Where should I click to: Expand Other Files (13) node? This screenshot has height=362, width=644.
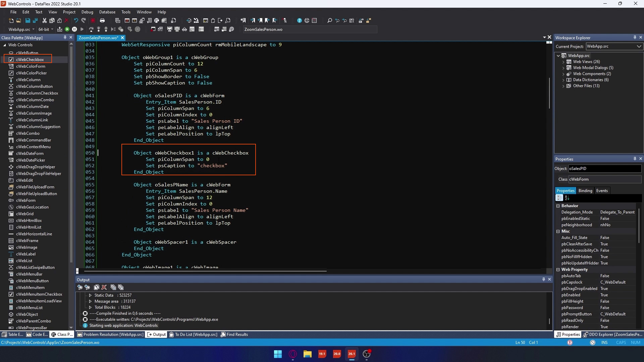coord(563,86)
